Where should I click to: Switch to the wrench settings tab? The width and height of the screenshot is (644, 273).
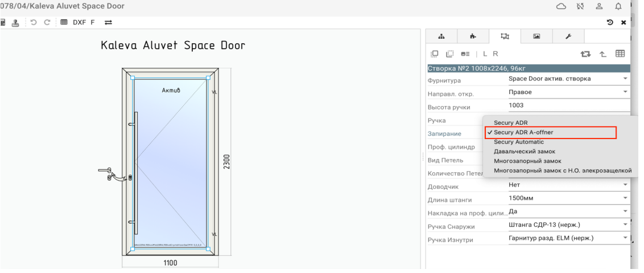(x=568, y=36)
